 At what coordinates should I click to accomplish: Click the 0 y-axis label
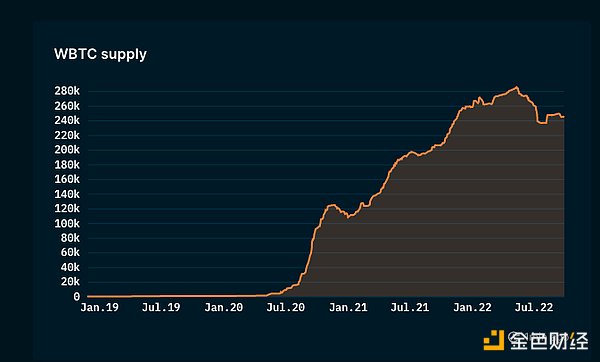tap(77, 297)
